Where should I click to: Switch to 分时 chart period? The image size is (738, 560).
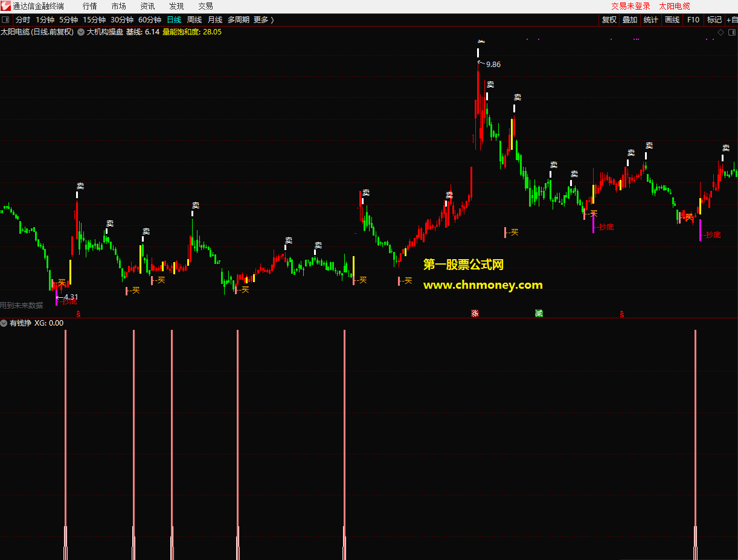23,20
